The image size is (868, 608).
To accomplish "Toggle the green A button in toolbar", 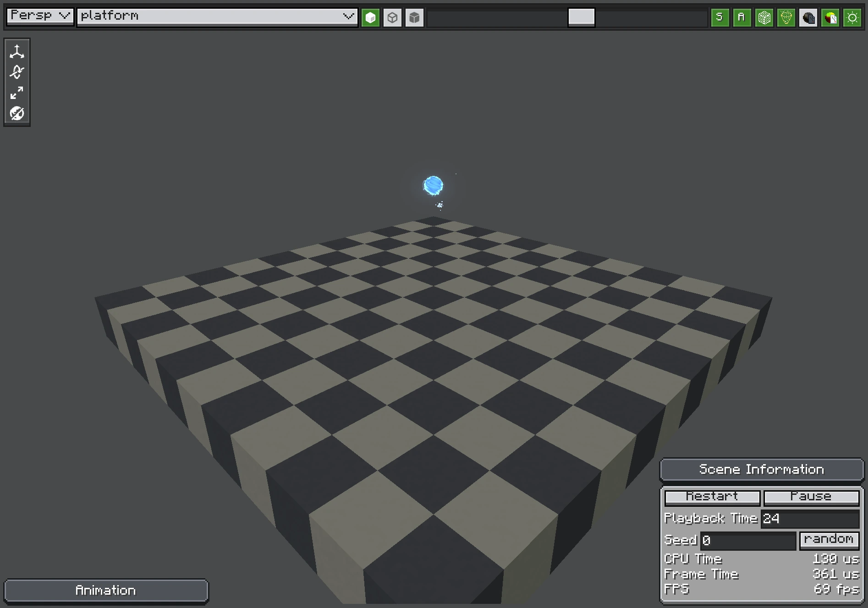I will click(x=742, y=18).
